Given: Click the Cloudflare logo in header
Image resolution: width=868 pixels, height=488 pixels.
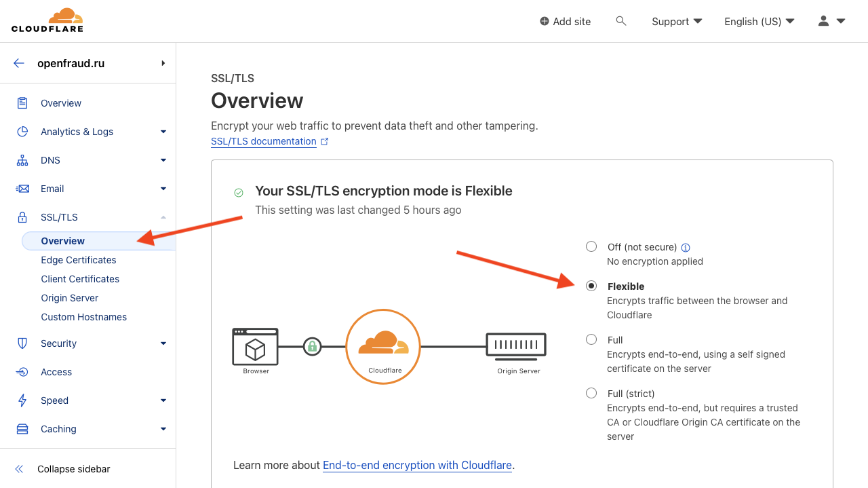Looking at the screenshot, I should pos(47,20).
